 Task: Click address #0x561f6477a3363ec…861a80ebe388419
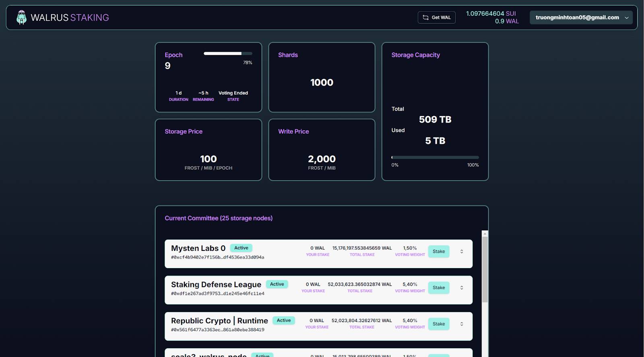[217, 330]
